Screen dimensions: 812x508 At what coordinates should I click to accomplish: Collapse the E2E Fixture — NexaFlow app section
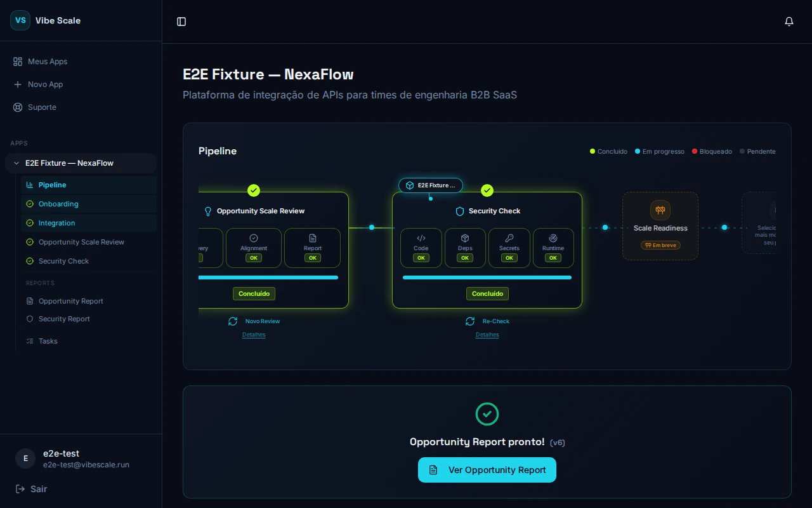16,163
